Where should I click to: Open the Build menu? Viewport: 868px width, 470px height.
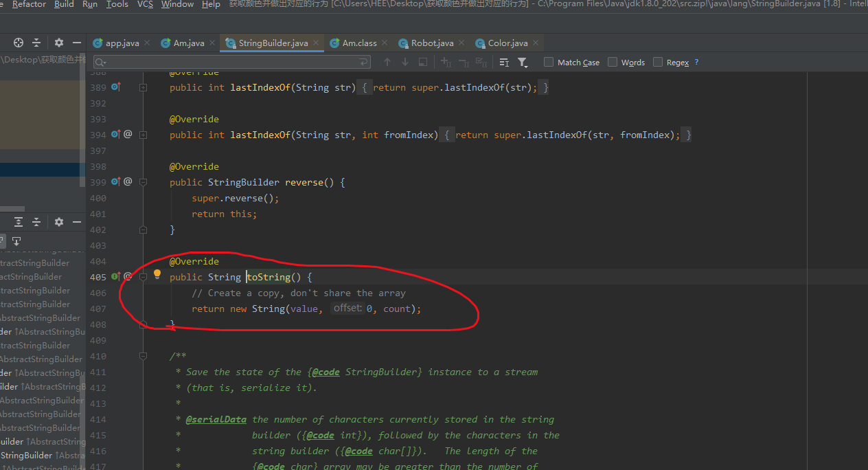coord(64,4)
